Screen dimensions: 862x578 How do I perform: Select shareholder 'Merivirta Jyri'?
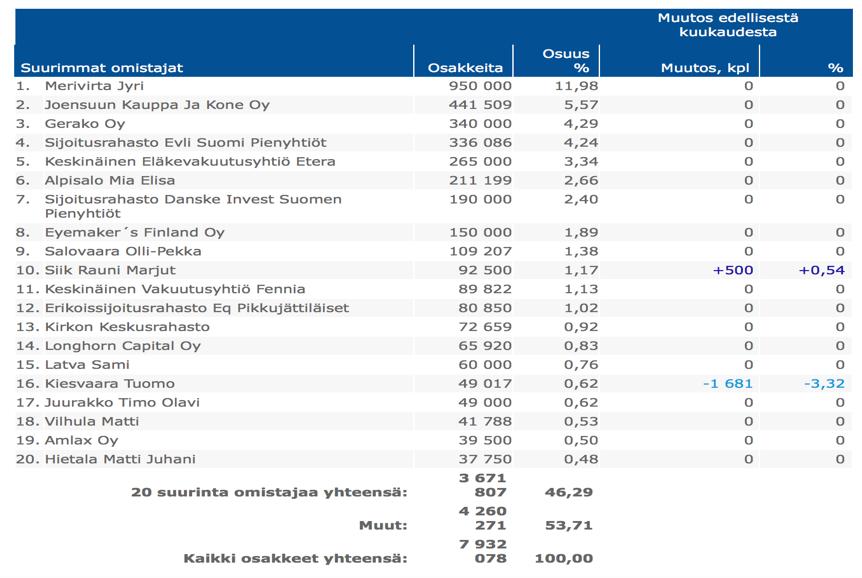(x=94, y=86)
